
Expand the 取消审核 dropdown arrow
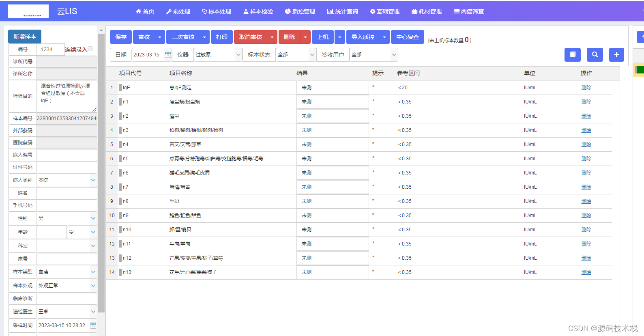click(272, 37)
